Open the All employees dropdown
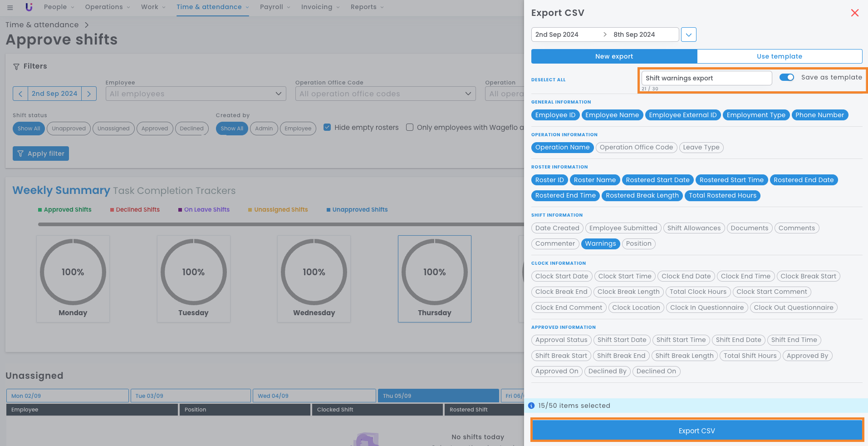868x446 pixels. click(x=196, y=94)
